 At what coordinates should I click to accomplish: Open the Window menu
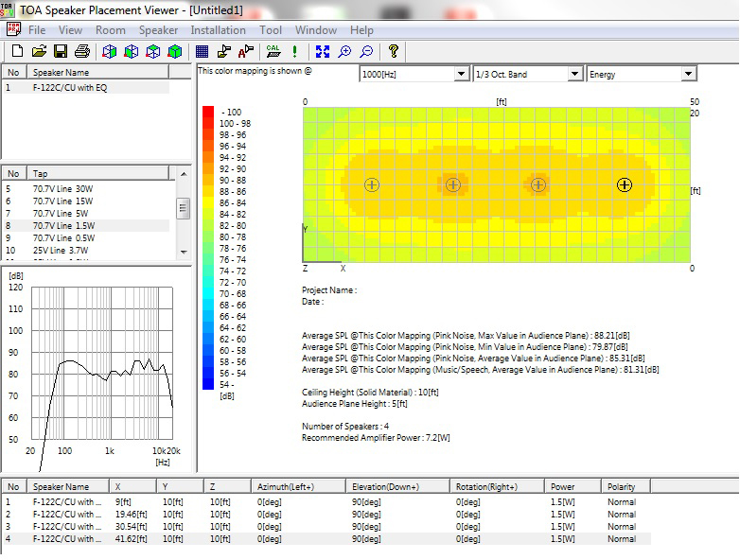(x=316, y=30)
